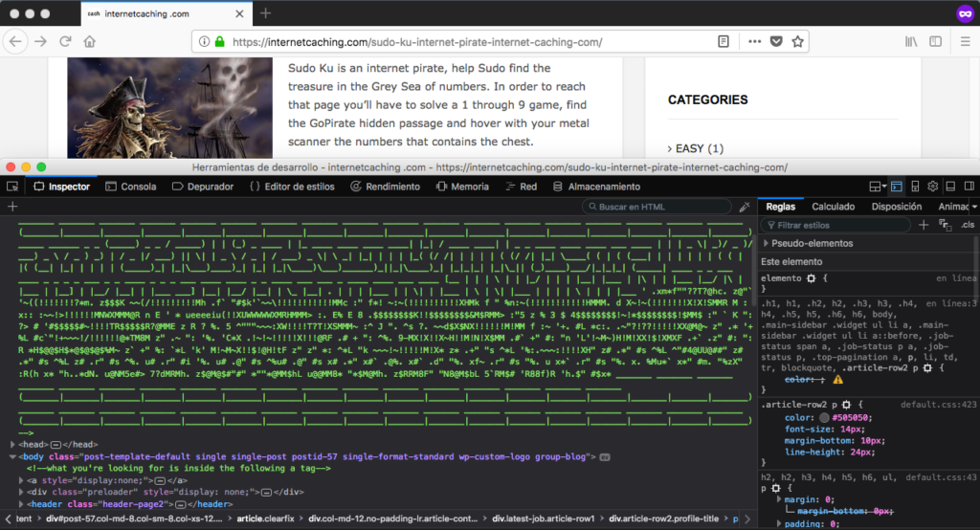Select div.latest-job.article-row1 breadcrumb

click(x=544, y=519)
